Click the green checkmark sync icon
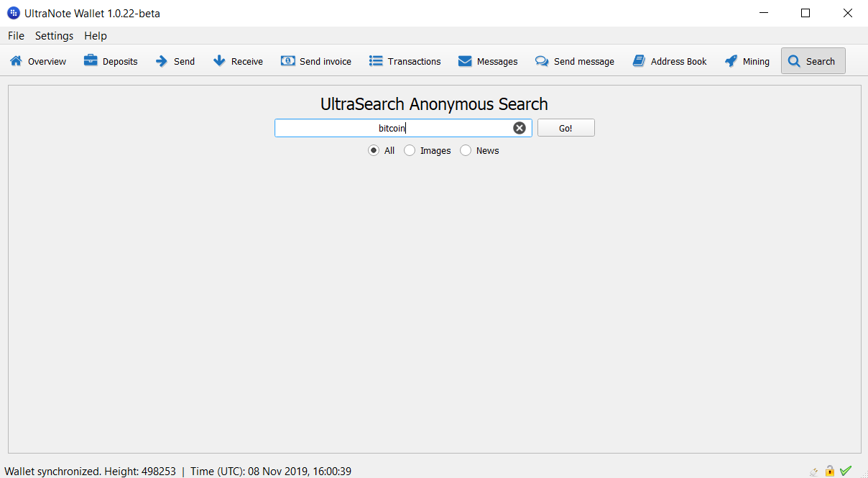868x478 pixels. (846, 471)
